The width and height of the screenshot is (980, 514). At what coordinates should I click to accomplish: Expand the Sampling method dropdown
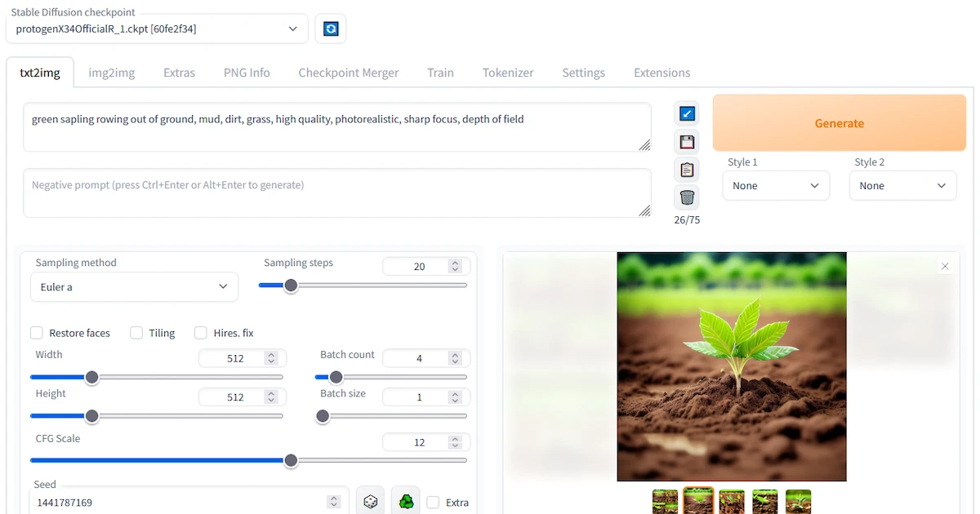(x=134, y=287)
